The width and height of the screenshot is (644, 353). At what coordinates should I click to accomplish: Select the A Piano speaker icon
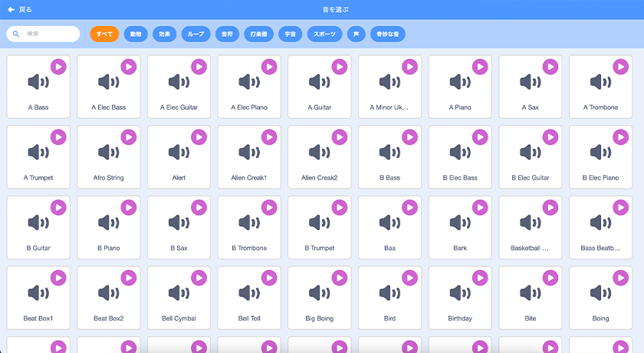(x=460, y=82)
